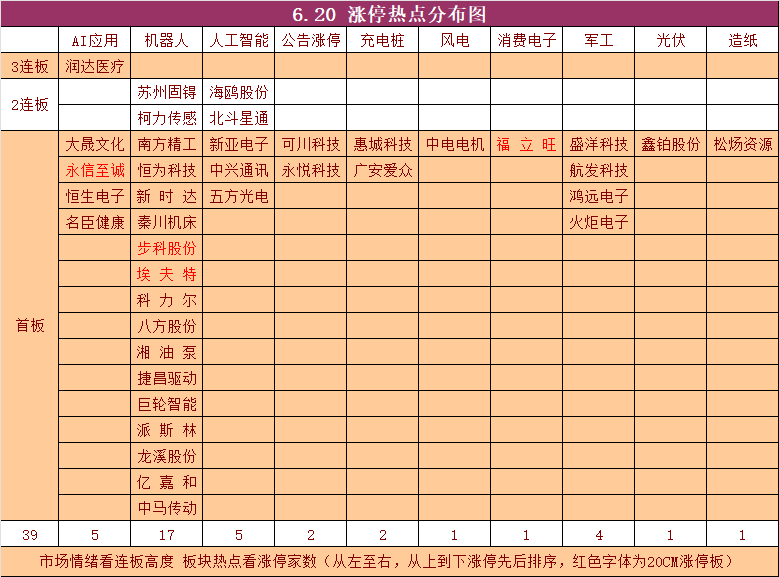The image size is (779, 577).
Task: Click the cell 新时达
Action: point(166,196)
